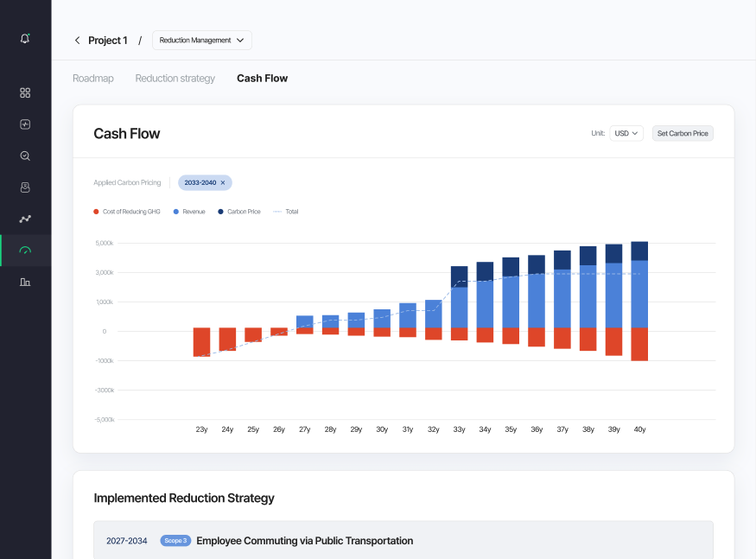Open the USD unit dropdown
This screenshot has width=756, height=559.
tap(626, 133)
